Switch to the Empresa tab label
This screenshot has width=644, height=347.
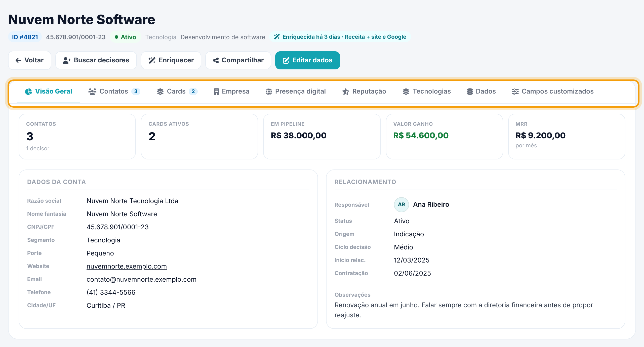(235, 91)
